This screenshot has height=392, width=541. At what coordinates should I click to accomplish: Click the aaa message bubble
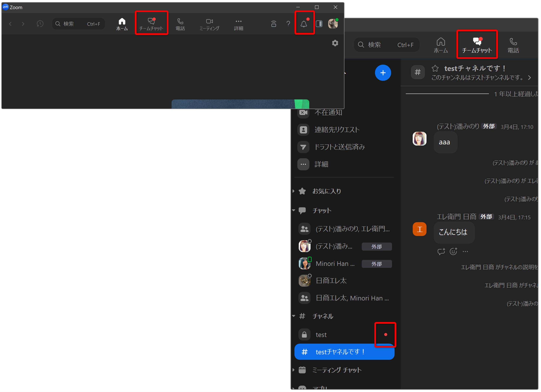coord(445,142)
